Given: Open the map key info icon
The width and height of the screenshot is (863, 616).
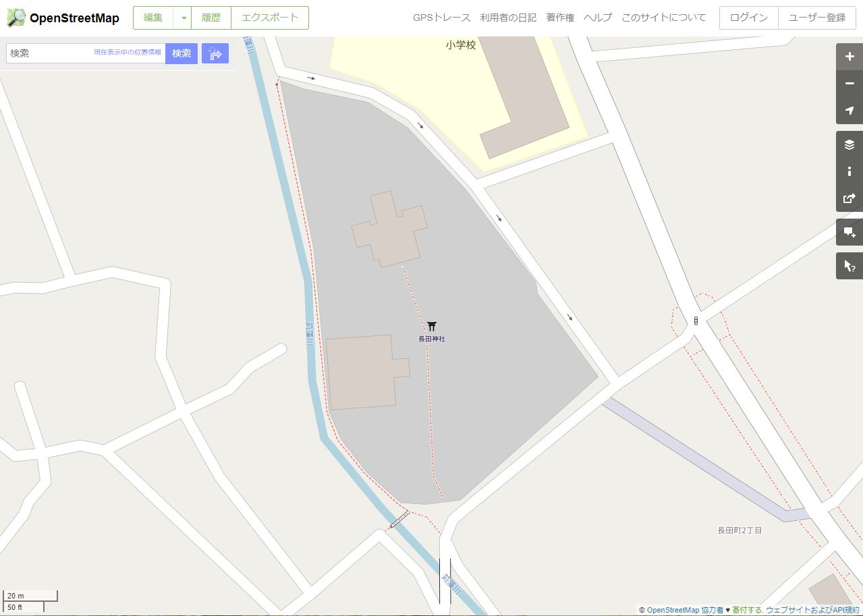Looking at the screenshot, I should click(x=850, y=171).
